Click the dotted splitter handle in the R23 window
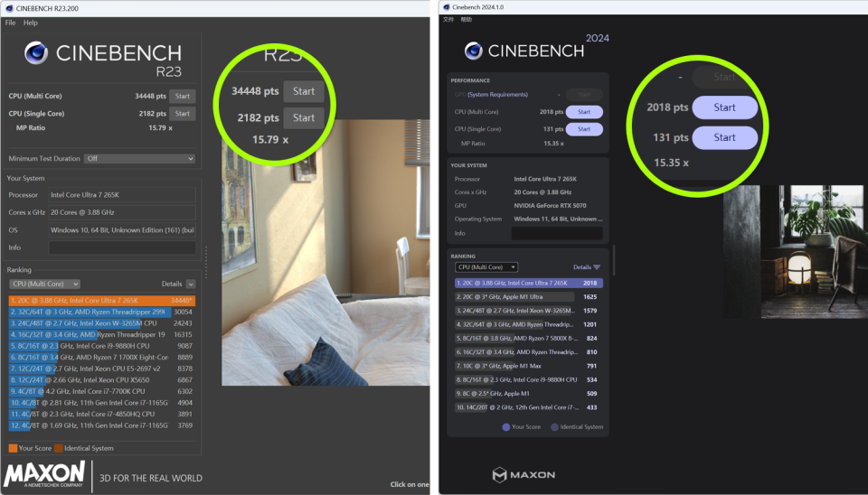 point(206,262)
